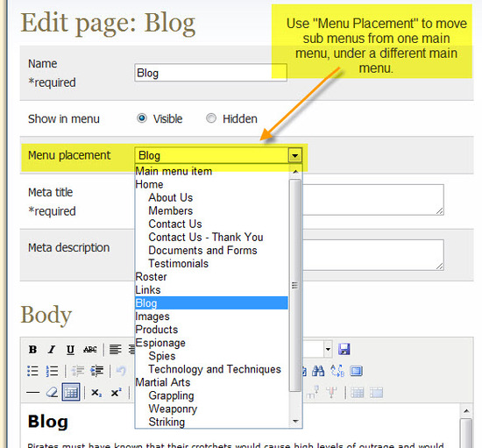Select 'Technology and Techniques' option
The height and width of the screenshot is (448, 482).
[211, 369]
